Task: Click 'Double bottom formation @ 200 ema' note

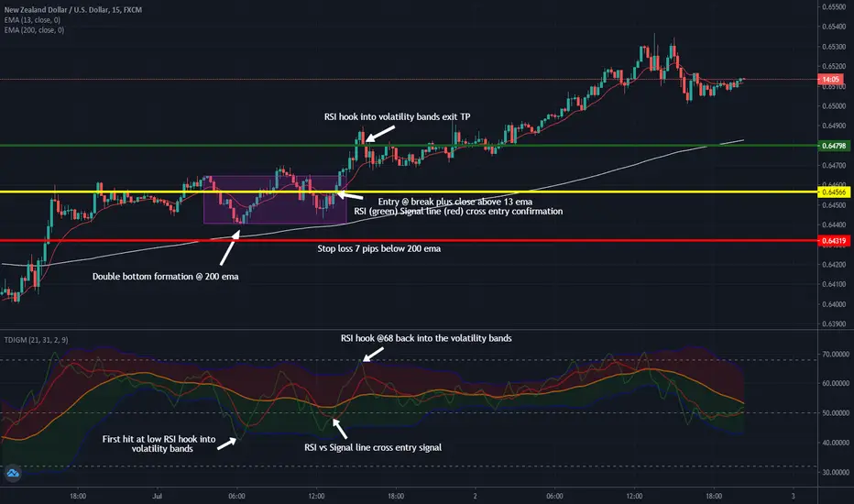Action: point(166,276)
